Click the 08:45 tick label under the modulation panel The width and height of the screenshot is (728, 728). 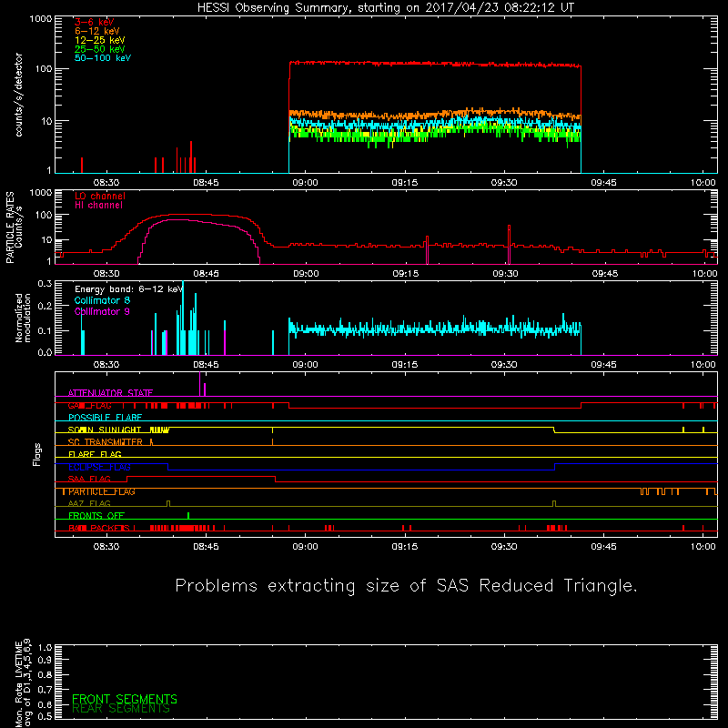206,365
